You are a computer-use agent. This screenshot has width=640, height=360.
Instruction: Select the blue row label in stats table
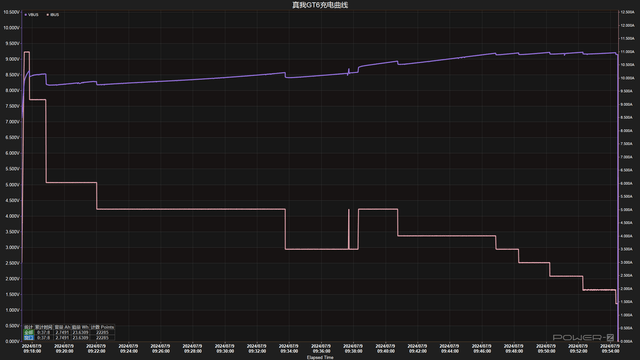[x=28, y=338]
